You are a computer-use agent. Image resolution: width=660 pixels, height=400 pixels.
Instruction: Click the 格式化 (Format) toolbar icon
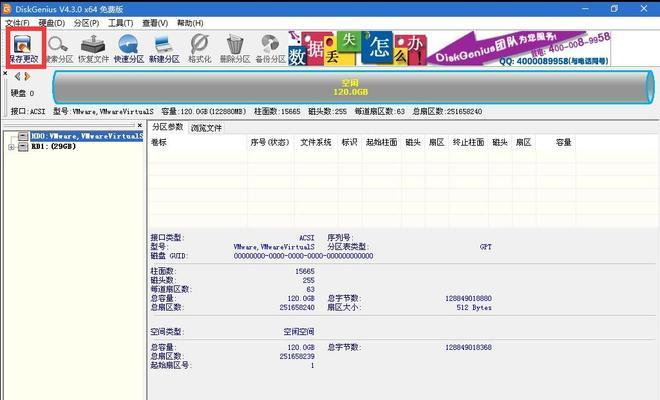pyautogui.click(x=200, y=49)
